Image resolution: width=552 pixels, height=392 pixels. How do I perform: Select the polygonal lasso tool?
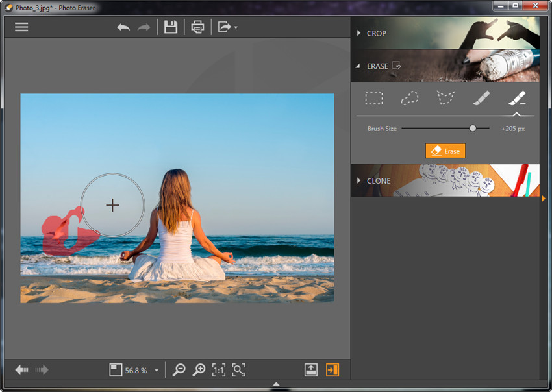point(445,98)
